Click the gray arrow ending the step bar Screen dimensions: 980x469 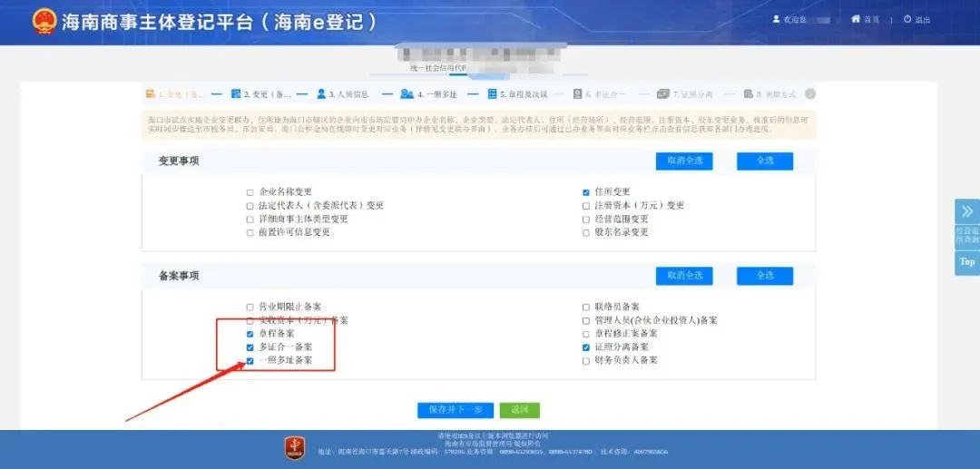click(809, 93)
